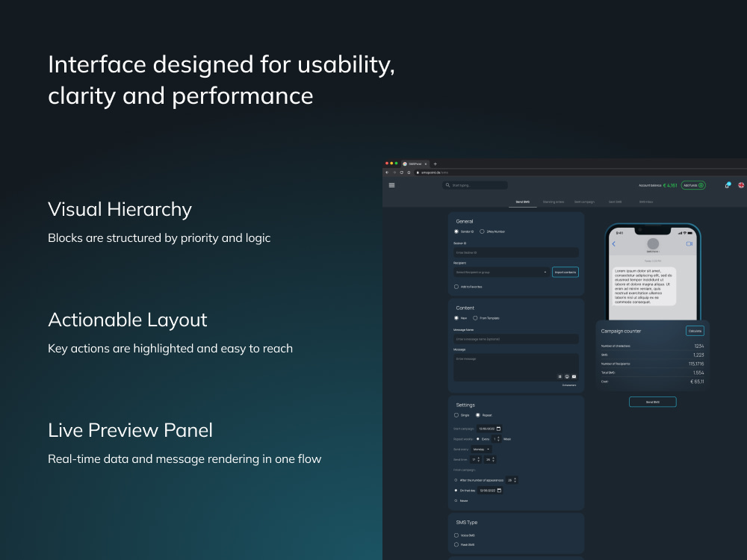Click the Send SMS button below counter
Screen dimensions: 747x560
[653, 402]
